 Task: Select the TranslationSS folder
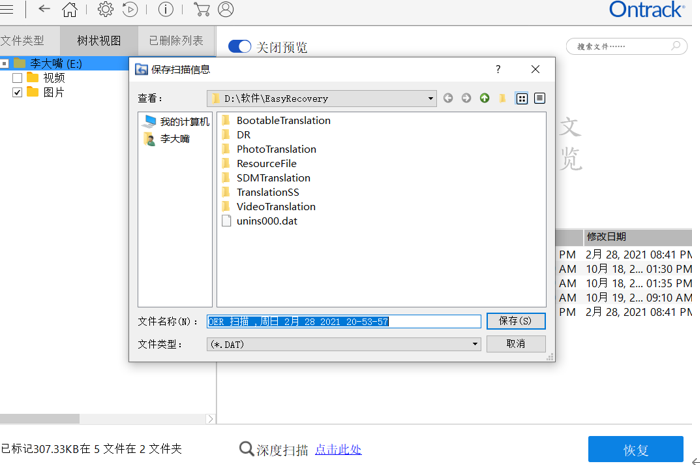point(261,192)
